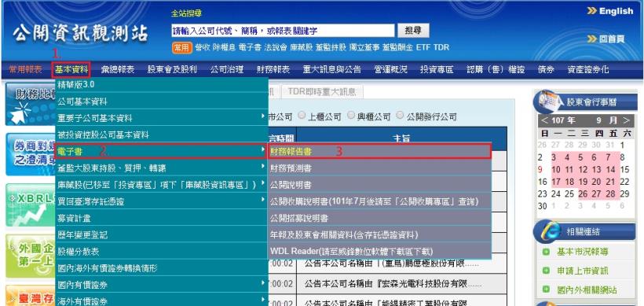Click the green plus icon beside 基本市況報導

click(546, 252)
